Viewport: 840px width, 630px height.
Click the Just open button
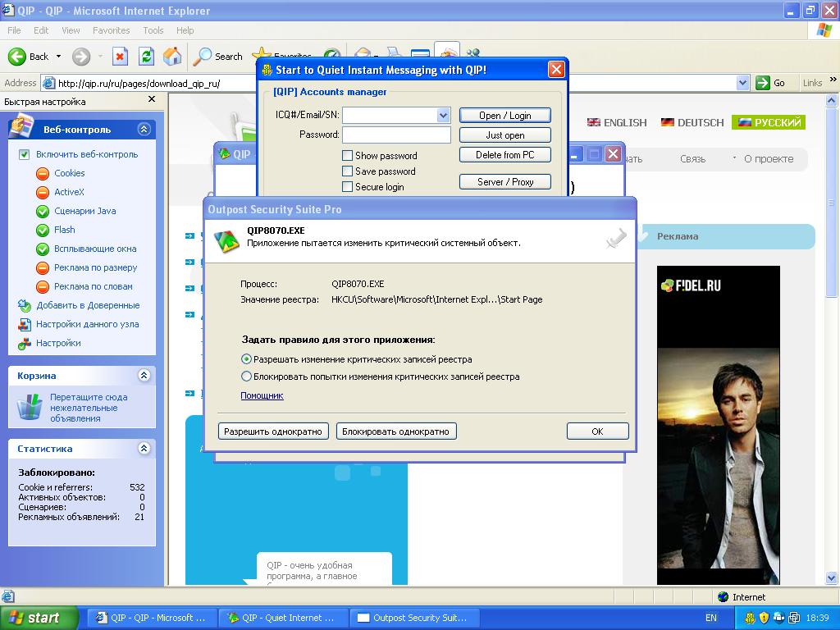coord(505,135)
